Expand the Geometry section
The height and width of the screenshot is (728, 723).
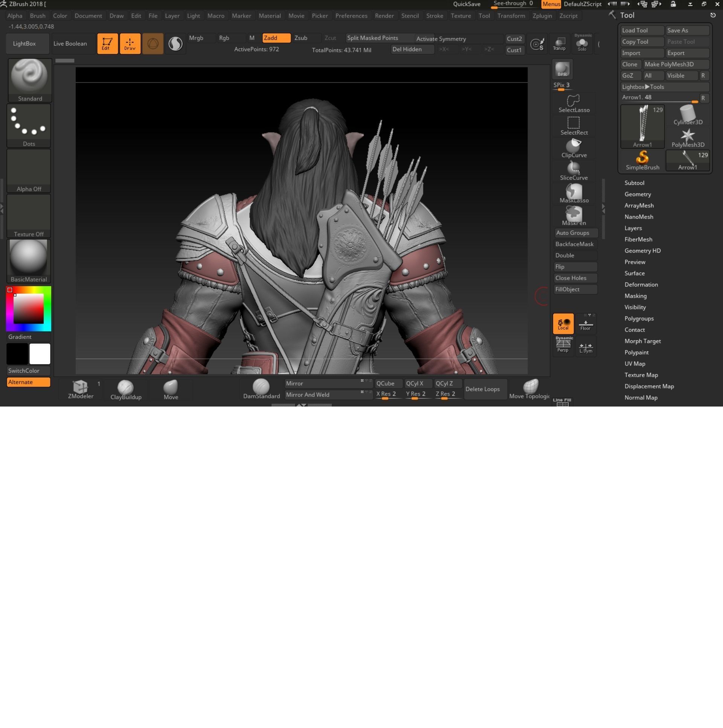[638, 194]
